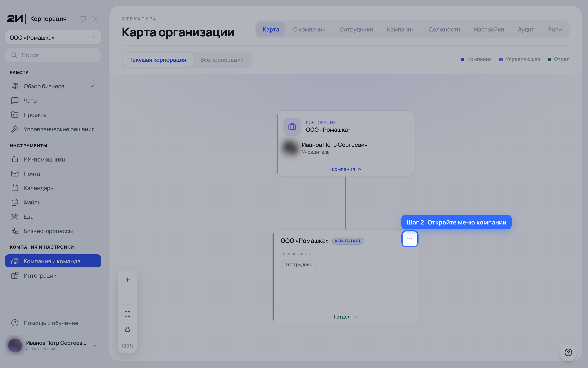
Task: Open the Должности tab
Action: (444, 29)
